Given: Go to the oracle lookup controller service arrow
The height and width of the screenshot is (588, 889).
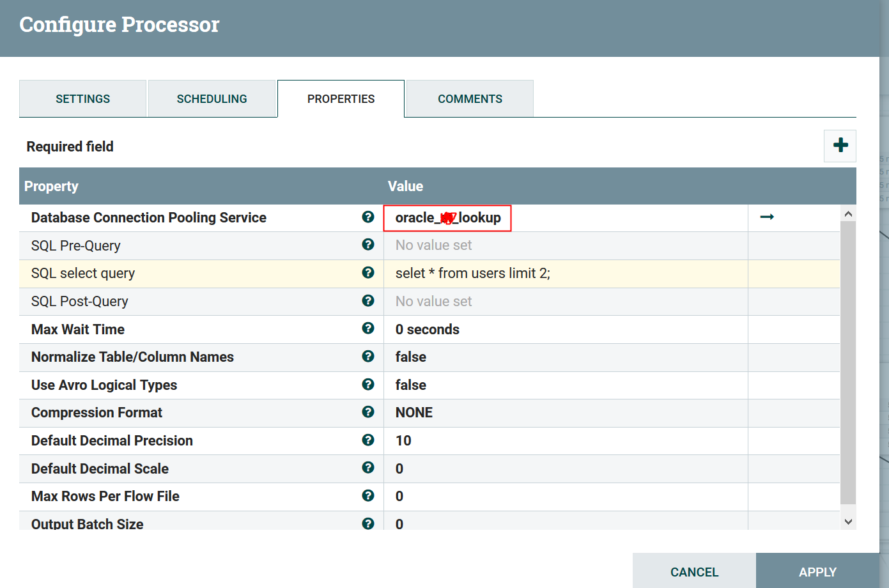Looking at the screenshot, I should (767, 217).
